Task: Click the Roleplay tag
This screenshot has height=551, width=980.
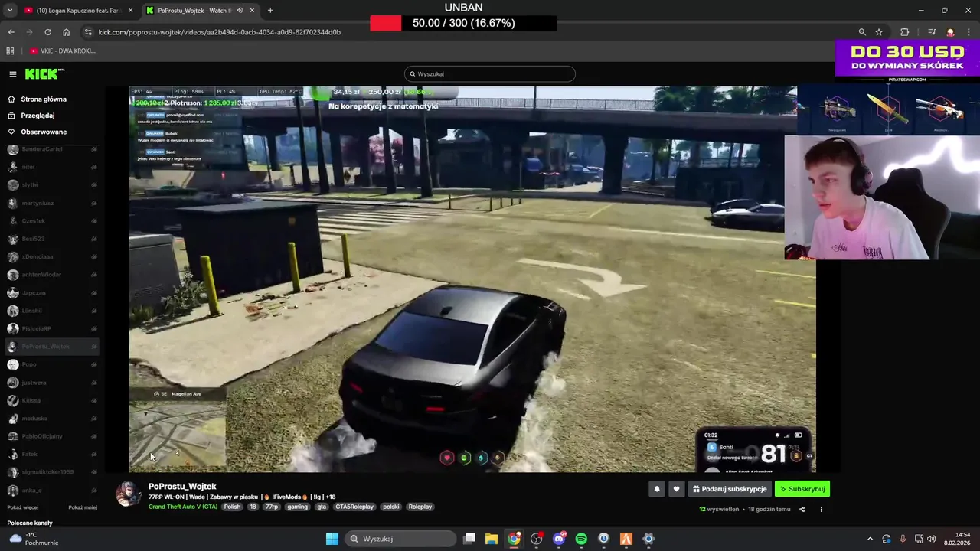Action: click(x=420, y=507)
